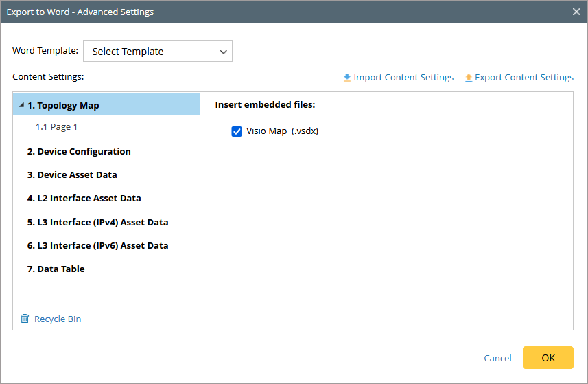Viewport: 588px width, 384px height.
Task: Click the Export Content Settings link
Action: (524, 78)
